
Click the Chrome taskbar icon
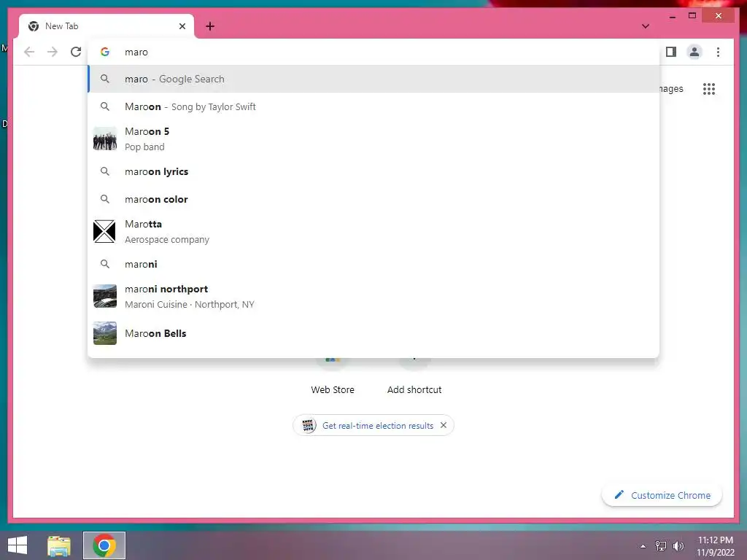point(104,545)
